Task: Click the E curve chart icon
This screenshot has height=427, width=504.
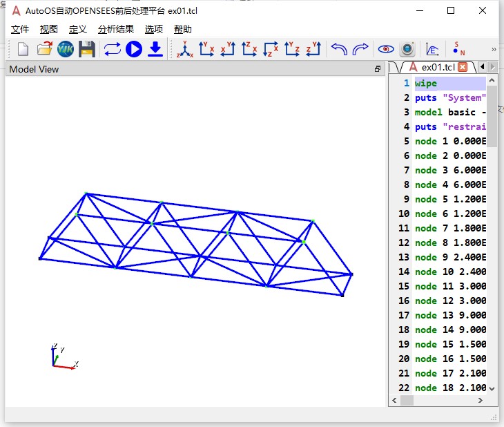Action: click(432, 49)
